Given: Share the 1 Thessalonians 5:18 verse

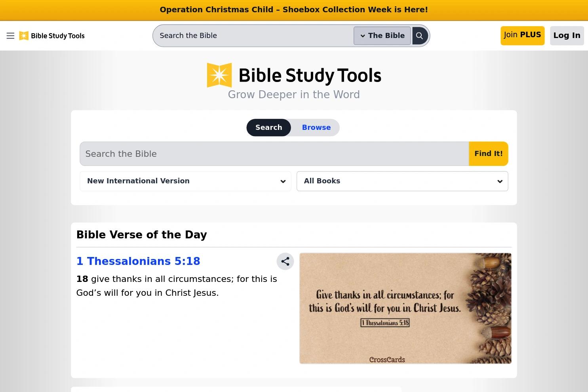Looking at the screenshot, I should tap(285, 261).
